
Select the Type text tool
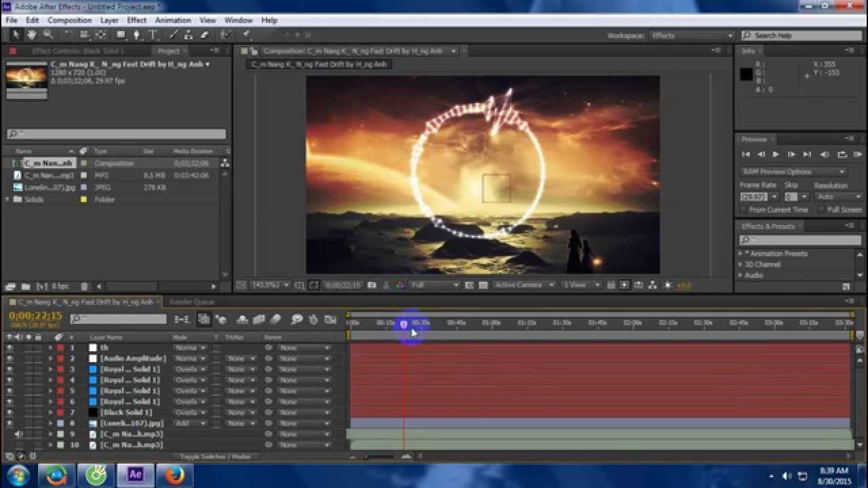click(x=153, y=35)
